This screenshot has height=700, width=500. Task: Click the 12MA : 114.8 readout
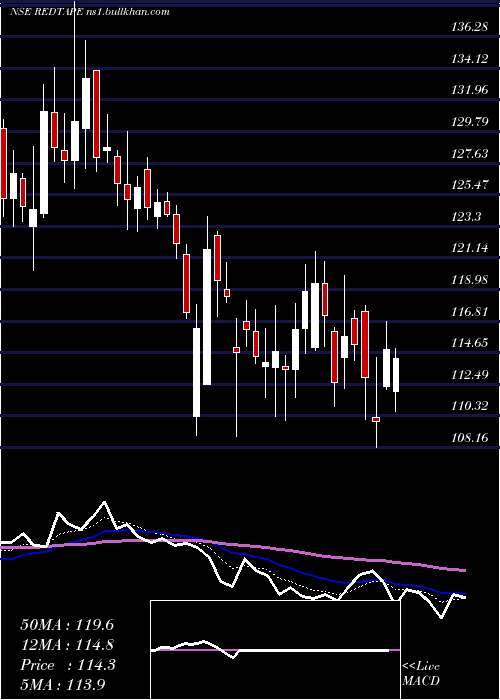tap(67, 645)
